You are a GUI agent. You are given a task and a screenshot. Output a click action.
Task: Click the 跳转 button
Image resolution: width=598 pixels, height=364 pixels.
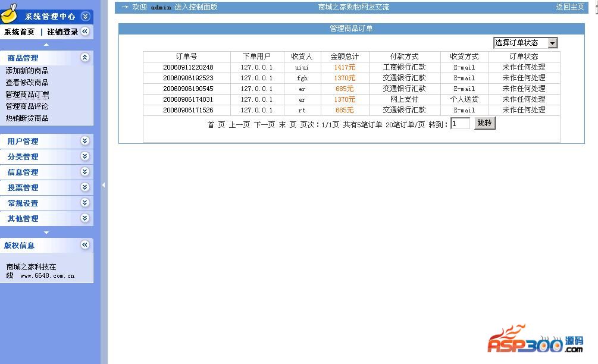tap(484, 123)
